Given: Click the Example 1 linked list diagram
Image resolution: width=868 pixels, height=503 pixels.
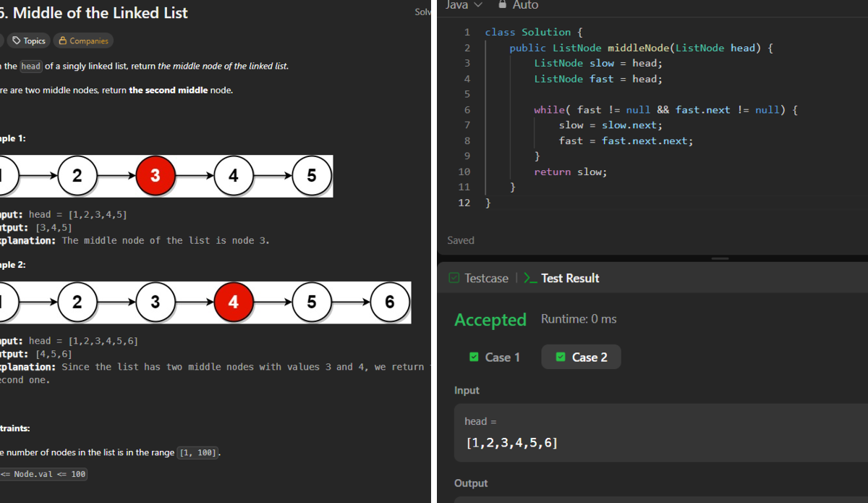Looking at the screenshot, I should pyautogui.click(x=166, y=175).
